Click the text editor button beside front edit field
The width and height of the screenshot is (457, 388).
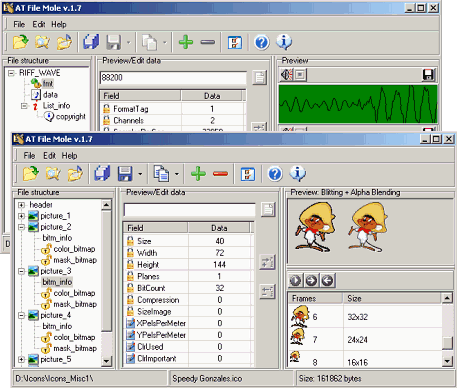[x=268, y=210]
